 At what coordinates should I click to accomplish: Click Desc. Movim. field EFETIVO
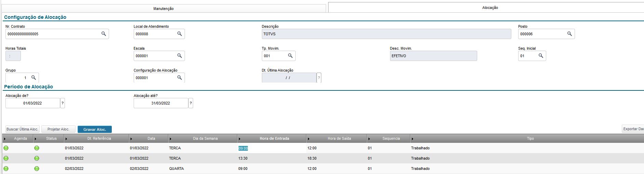pos(433,56)
